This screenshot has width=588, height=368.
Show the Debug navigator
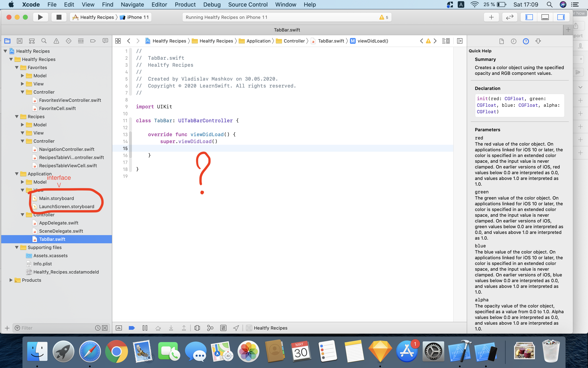(81, 41)
